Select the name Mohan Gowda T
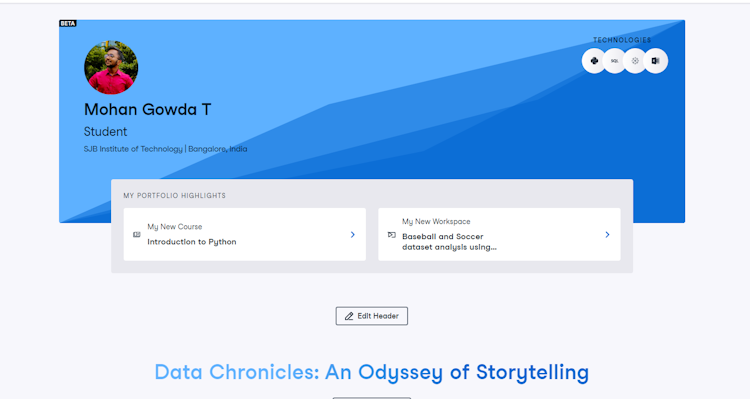The image size is (750, 399). coord(147,110)
